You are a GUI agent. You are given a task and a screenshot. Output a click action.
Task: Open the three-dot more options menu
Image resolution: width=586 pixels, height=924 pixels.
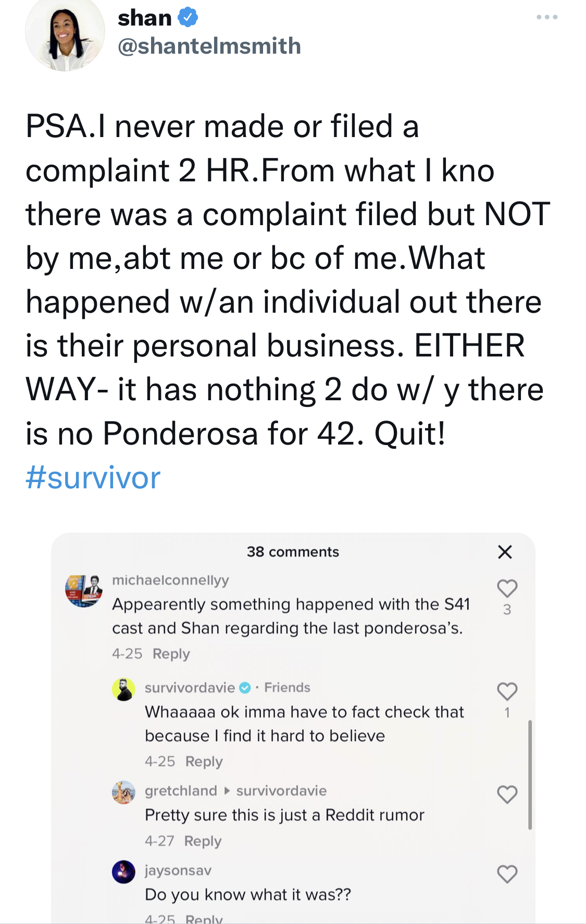coord(547,17)
